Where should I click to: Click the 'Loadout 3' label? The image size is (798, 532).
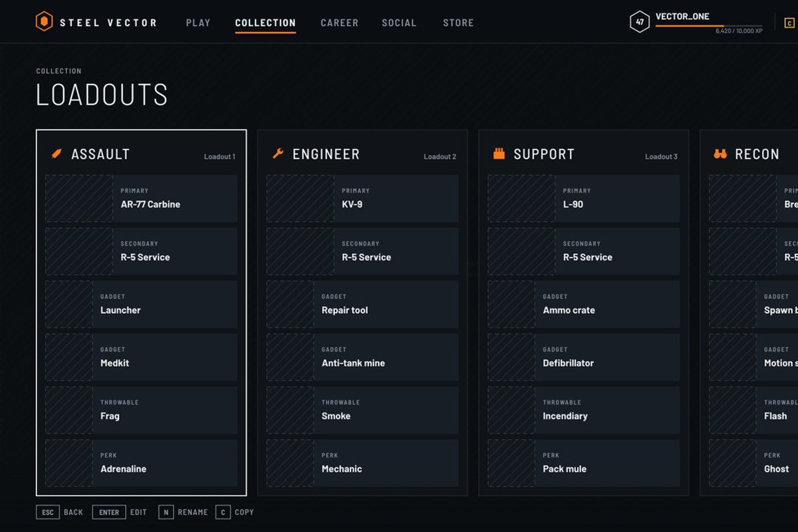click(662, 157)
